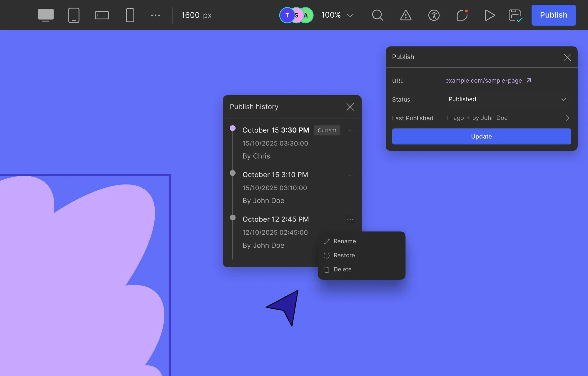Run the accessibility checker

point(434,15)
